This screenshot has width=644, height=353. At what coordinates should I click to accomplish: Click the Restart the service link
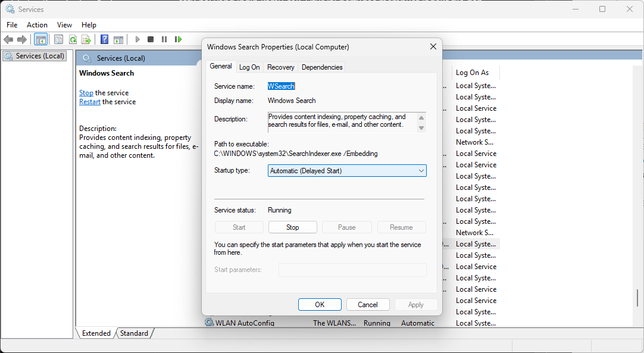pos(89,102)
